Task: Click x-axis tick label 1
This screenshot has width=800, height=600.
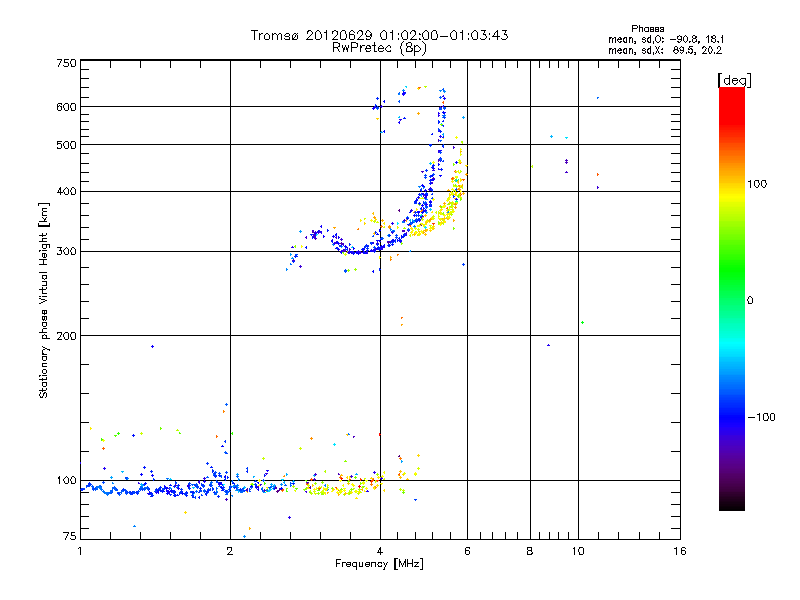Action: pyautogui.click(x=80, y=551)
